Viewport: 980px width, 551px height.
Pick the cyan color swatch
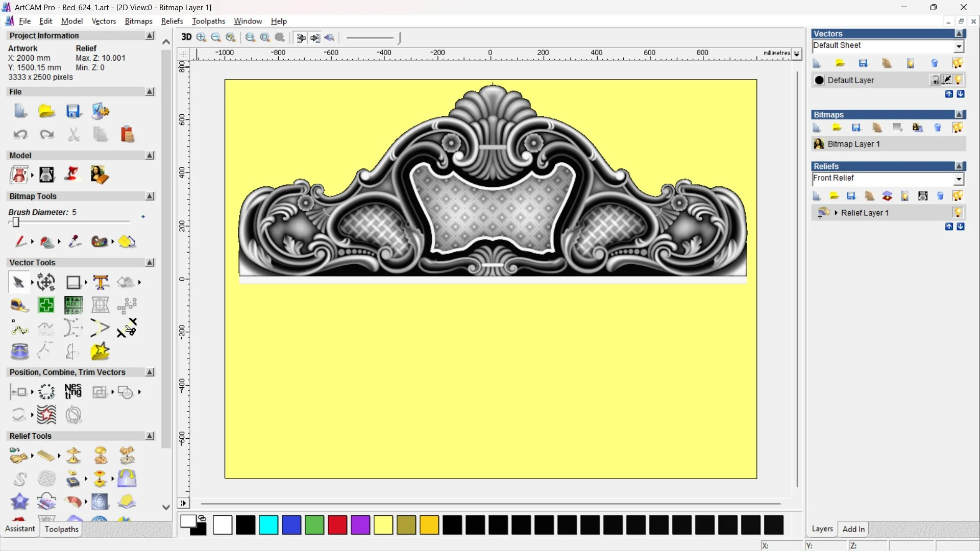point(268,525)
